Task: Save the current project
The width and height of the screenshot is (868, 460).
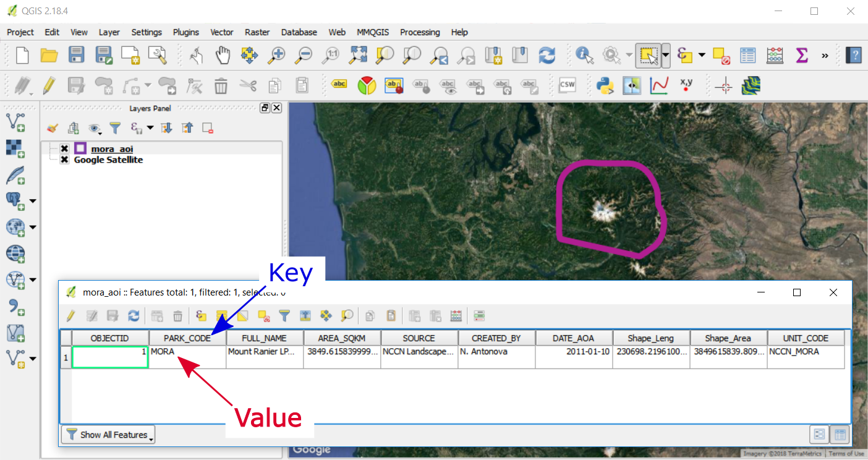Action: pos(76,55)
